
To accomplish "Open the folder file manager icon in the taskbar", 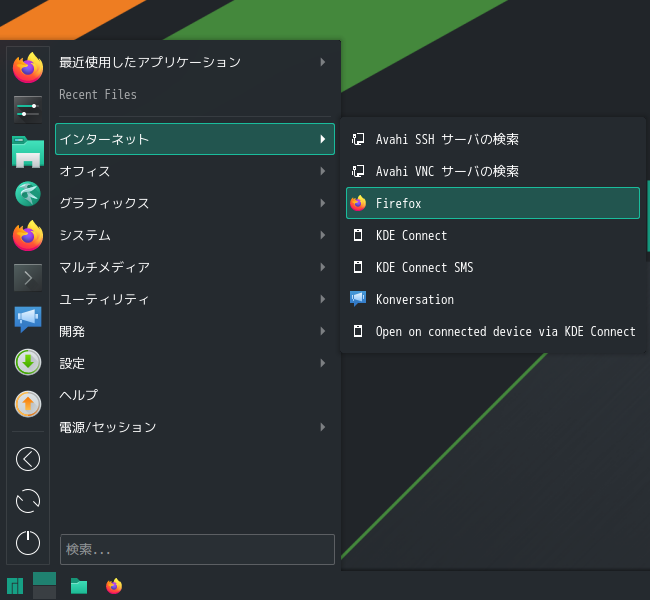I will (x=79, y=586).
